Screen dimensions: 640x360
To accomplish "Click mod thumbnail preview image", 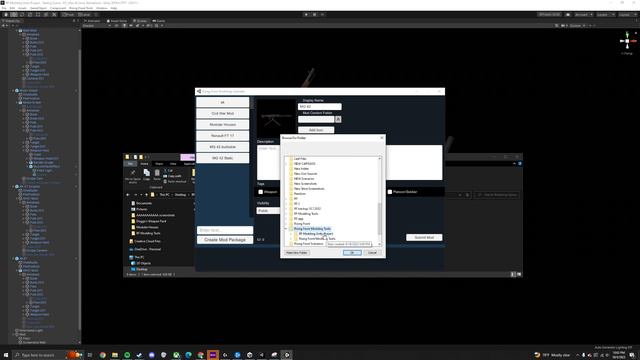I will pos(276,118).
